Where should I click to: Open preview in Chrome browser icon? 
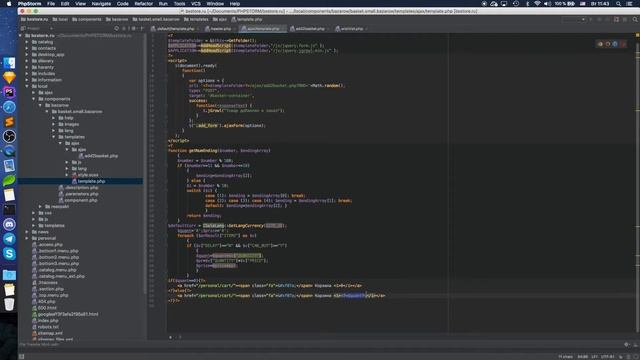pos(600,44)
